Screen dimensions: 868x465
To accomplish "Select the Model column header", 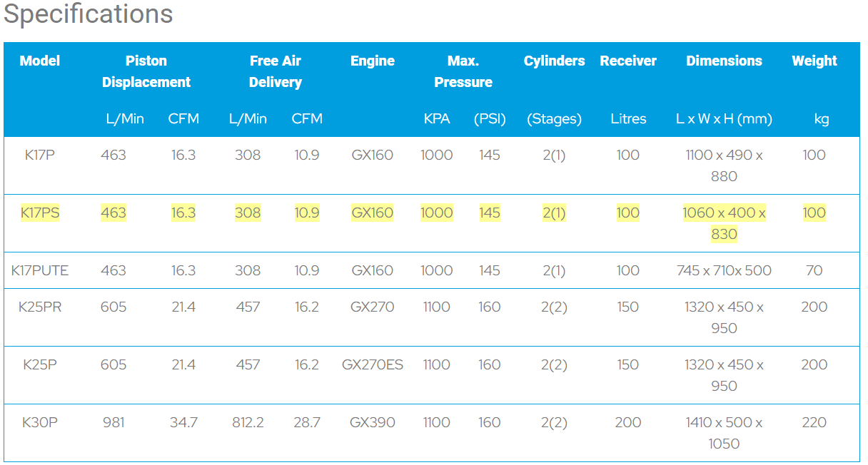I will coord(40,61).
